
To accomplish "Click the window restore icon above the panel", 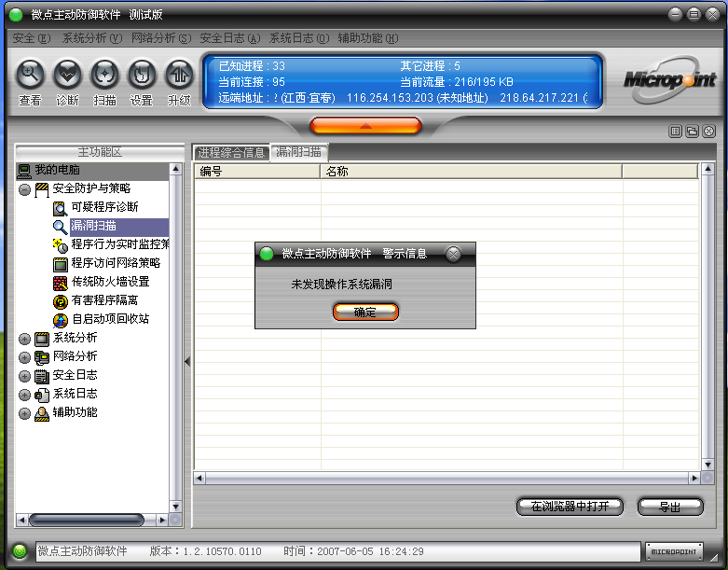I will click(x=692, y=132).
